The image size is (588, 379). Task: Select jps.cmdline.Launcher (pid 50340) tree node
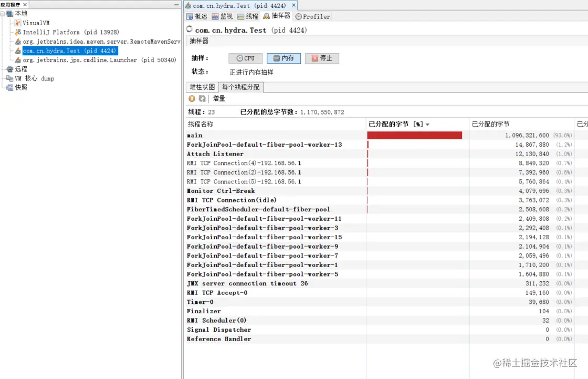[99, 60]
